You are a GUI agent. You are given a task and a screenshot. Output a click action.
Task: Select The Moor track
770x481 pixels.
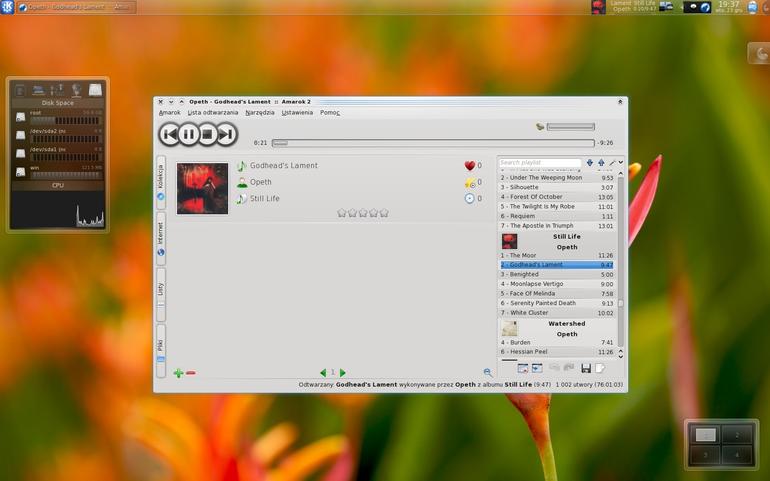pos(557,255)
